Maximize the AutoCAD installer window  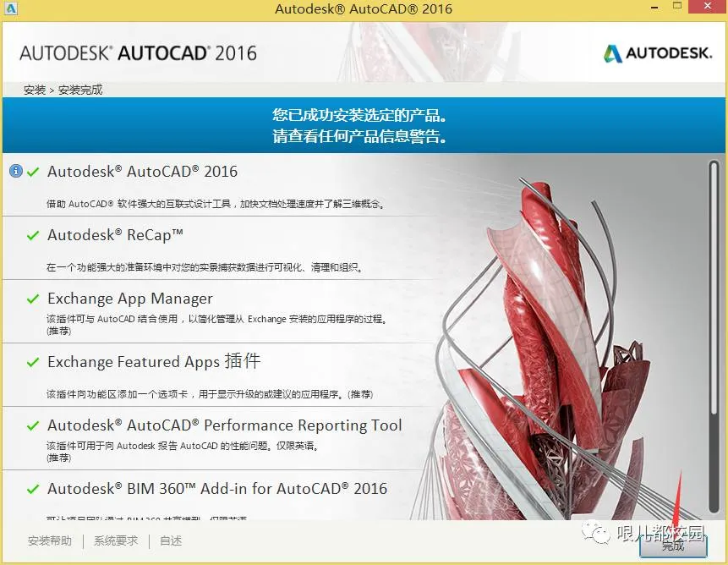[x=677, y=6]
